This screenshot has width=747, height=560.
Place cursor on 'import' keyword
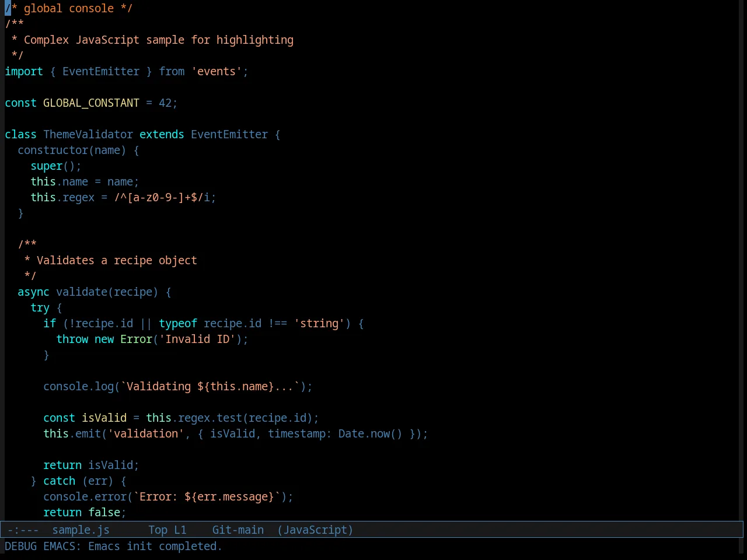(24, 71)
